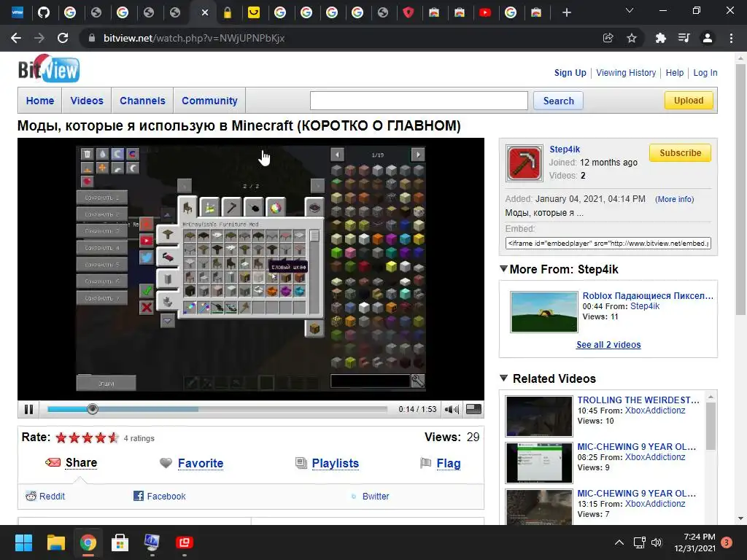Image resolution: width=747 pixels, height=560 pixels.
Task: Open tab search dropdown chevron
Action: click(630, 10)
